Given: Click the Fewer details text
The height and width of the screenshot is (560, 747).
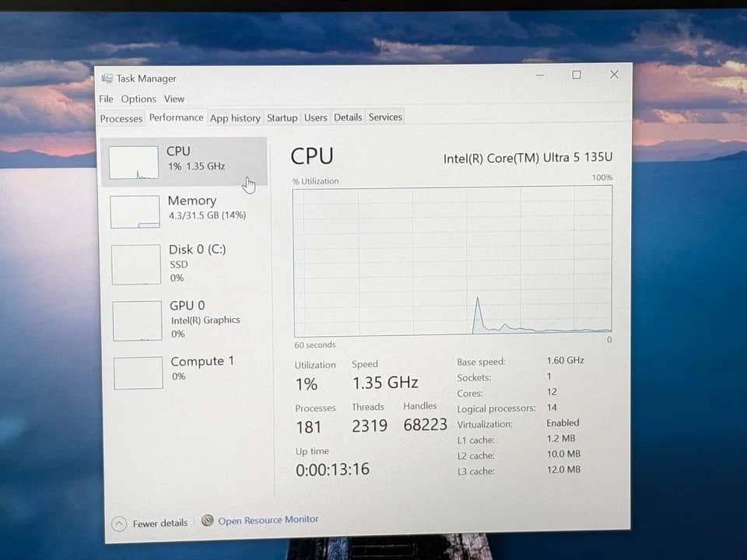Looking at the screenshot, I should pos(160,523).
